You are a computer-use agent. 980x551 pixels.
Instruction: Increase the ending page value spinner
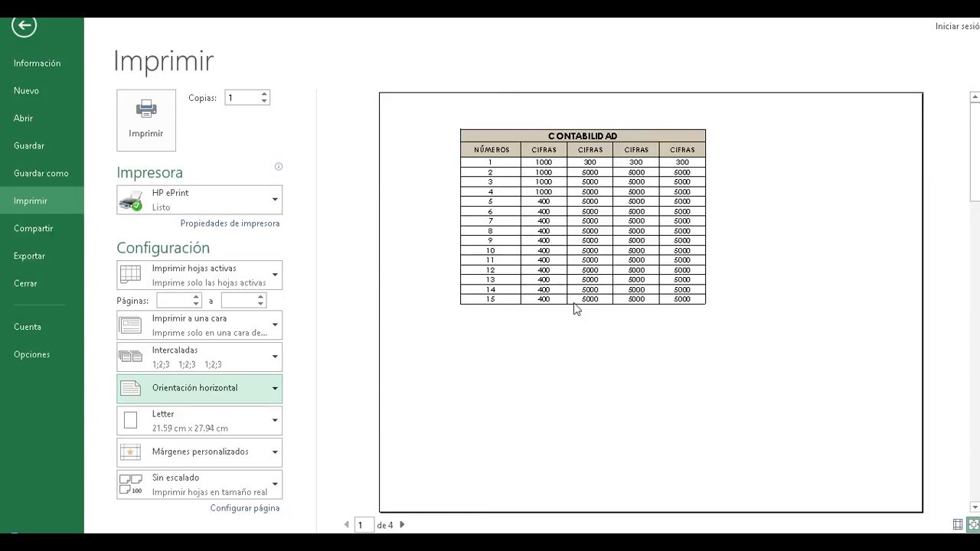(260, 297)
